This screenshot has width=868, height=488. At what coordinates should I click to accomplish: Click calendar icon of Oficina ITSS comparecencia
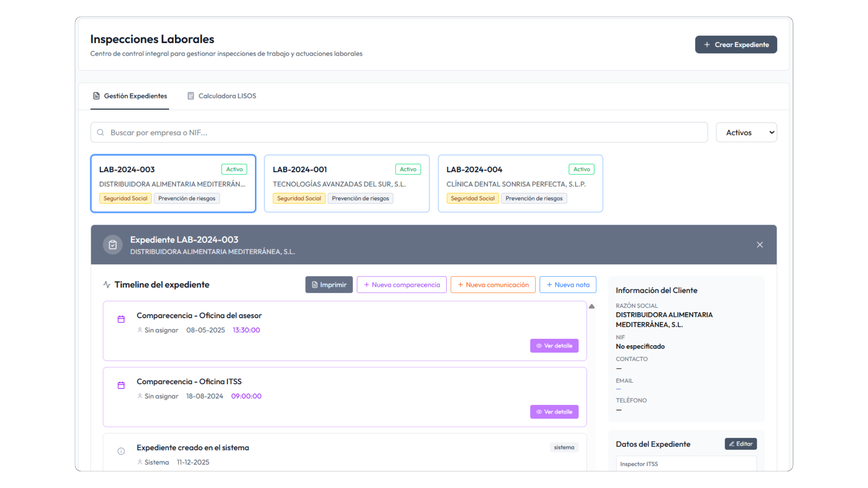tap(121, 385)
